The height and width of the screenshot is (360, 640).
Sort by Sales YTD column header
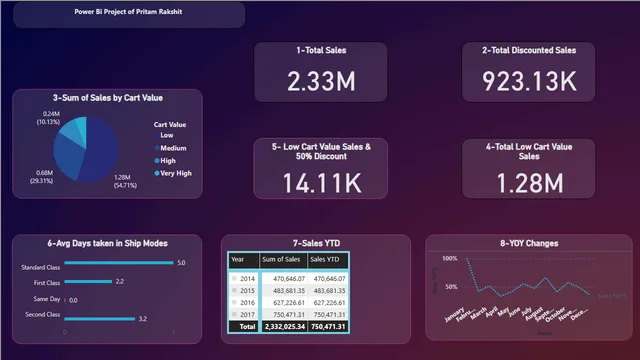click(328, 260)
